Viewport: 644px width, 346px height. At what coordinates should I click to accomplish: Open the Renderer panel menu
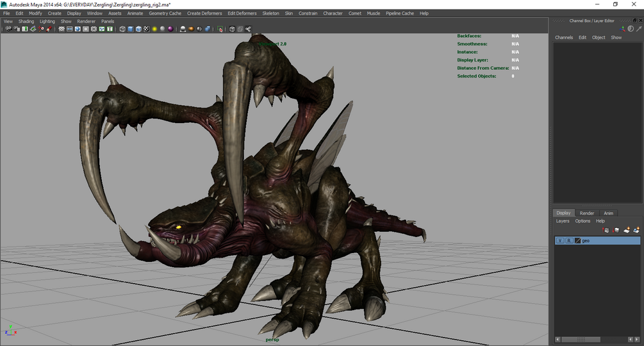click(86, 21)
